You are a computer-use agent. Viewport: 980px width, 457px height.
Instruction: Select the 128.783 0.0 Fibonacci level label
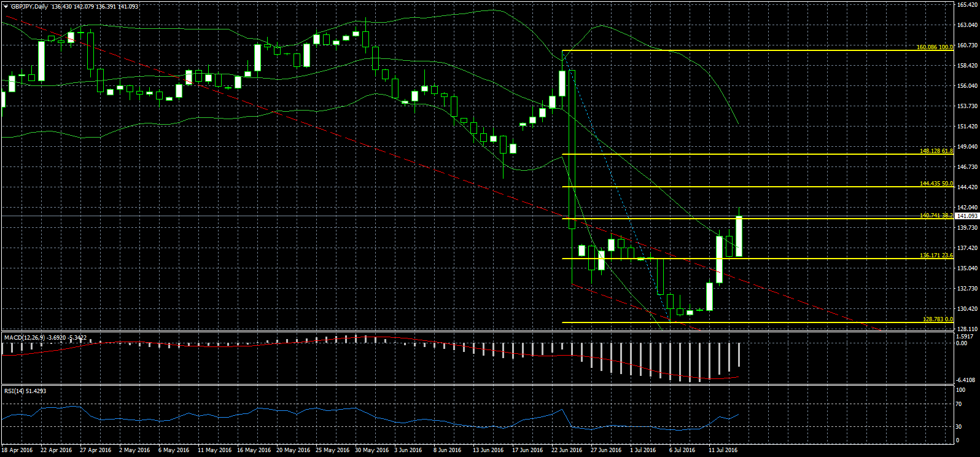[938, 319]
